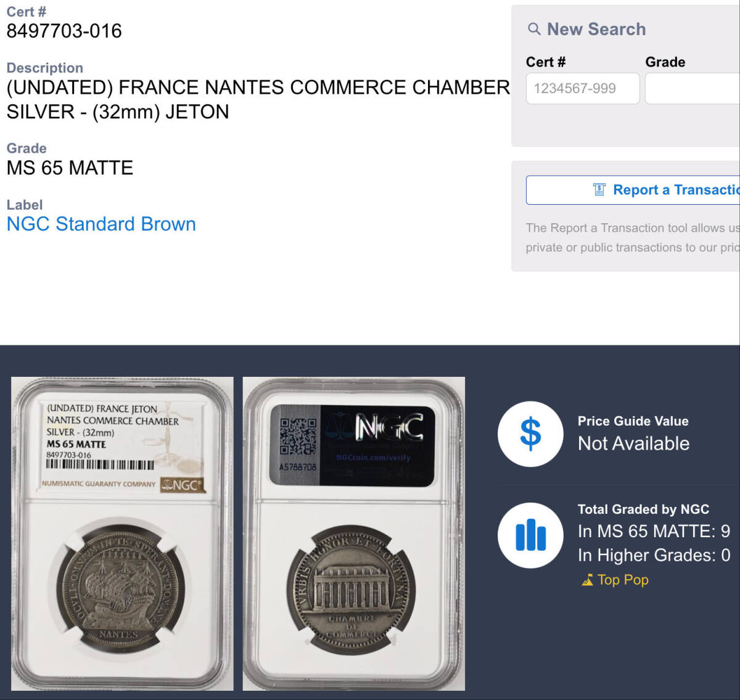The height and width of the screenshot is (700, 740).
Task: Click the Price Guide dollar icon
Action: point(530,434)
